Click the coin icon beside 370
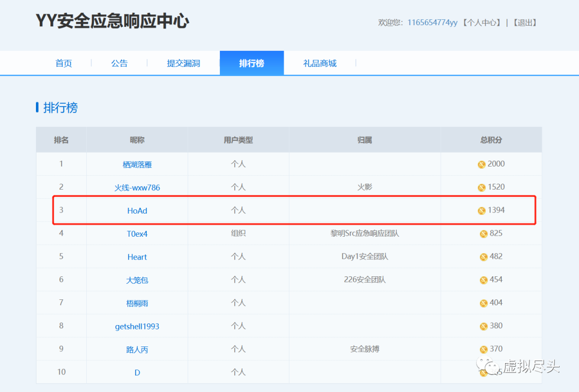The width and height of the screenshot is (579, 392). tap(484, 350)
